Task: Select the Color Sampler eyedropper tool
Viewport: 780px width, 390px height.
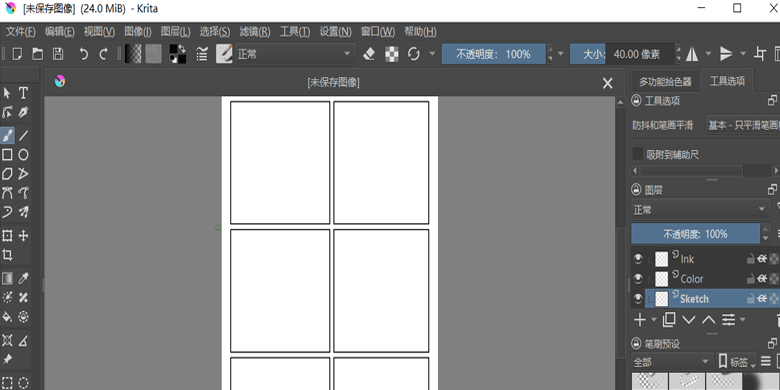Action: pyautogui.click(x=23, y=279)
